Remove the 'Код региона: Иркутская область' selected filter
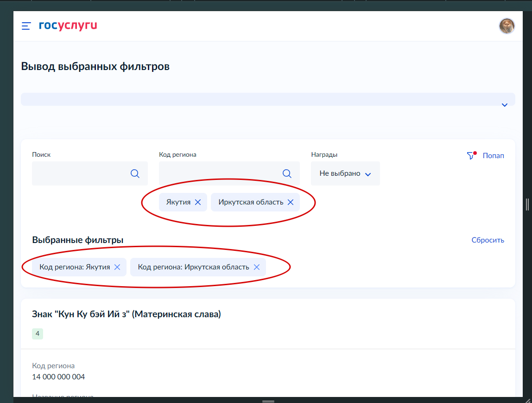This screenshot has height=403, width=532. point(256,267)
